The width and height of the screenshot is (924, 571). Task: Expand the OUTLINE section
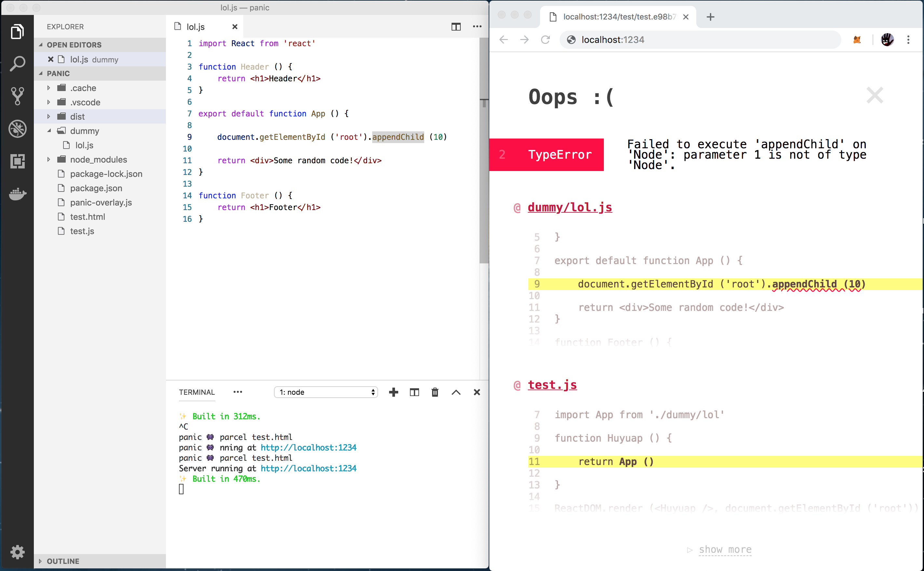tap(100, 561)
